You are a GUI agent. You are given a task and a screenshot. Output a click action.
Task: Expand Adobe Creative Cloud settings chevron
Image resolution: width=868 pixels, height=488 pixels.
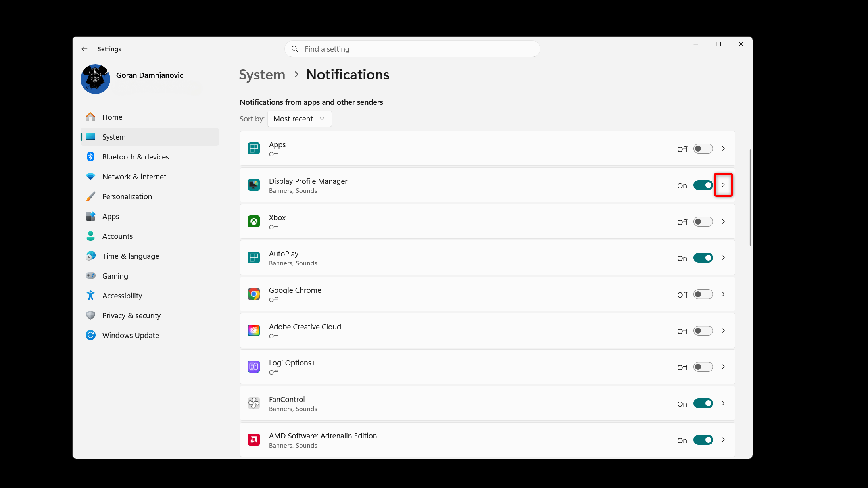[x=723, y=330]
